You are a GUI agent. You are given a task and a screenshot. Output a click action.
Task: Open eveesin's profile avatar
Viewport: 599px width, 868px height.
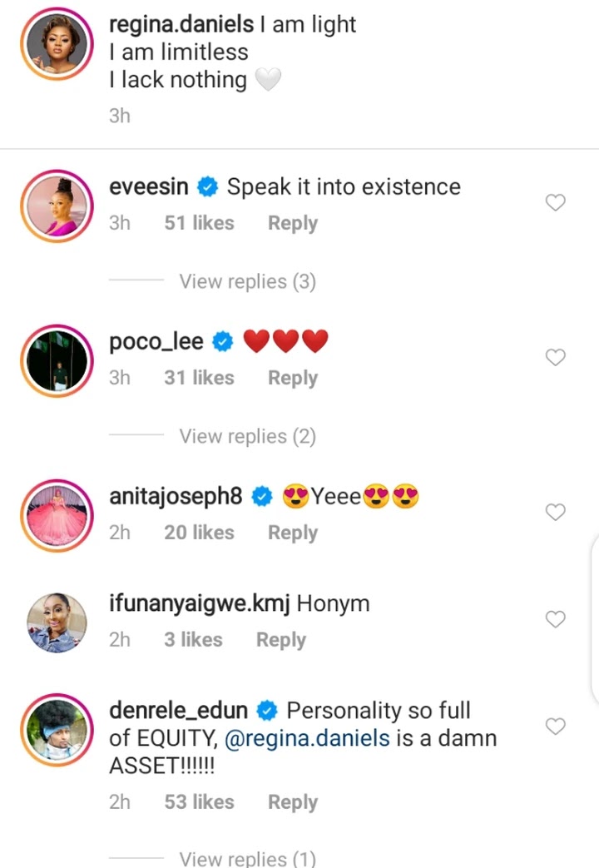[x=57, y=206]
